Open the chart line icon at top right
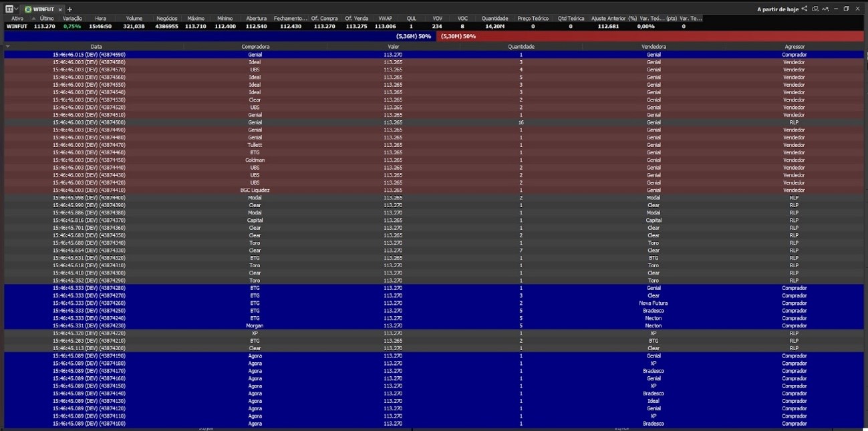The image size is (868, 431). point(825,9)
